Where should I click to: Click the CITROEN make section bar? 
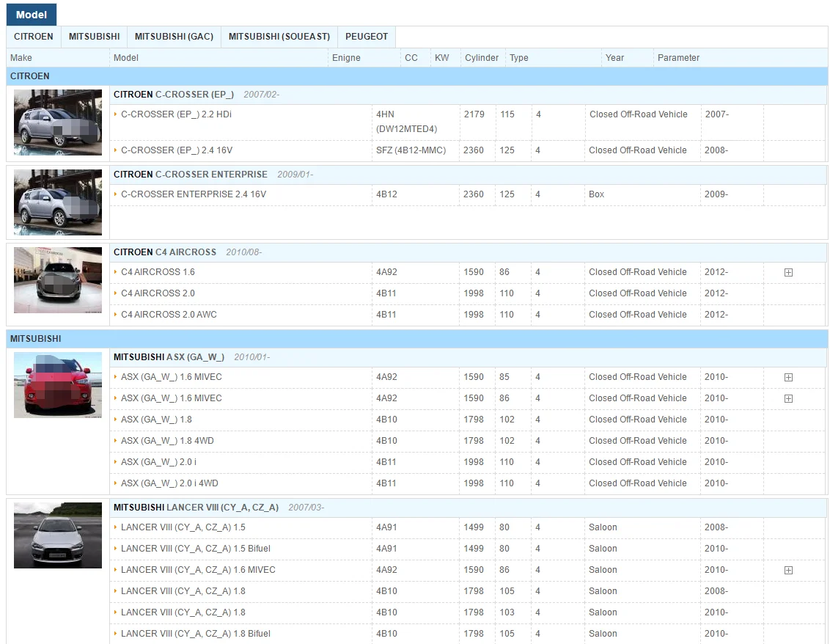tap(417, 76)
